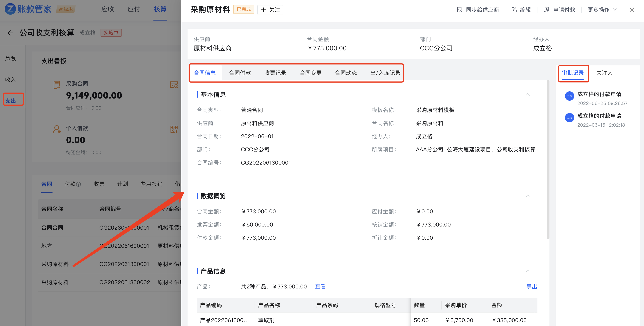
Task: Click the 账款管家 logo icon
Action: (x=10, y=9)
